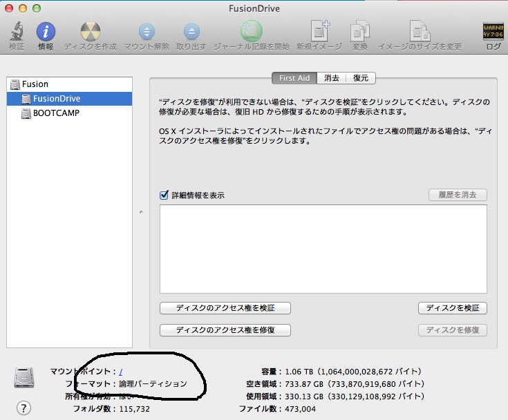
Task: Click the イメージのサイズを変更 toolbar icon
Action: pyautogui.click(x=420, y=31)
